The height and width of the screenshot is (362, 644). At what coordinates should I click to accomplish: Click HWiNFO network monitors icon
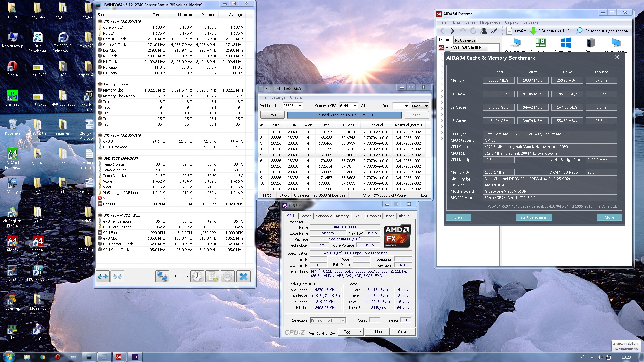tap(162, 277)
